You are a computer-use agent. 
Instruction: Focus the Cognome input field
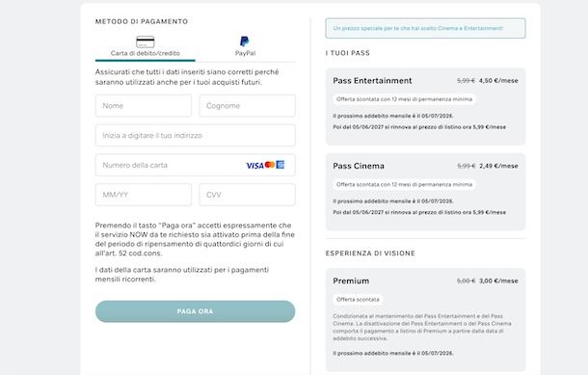tap(247, 106)
